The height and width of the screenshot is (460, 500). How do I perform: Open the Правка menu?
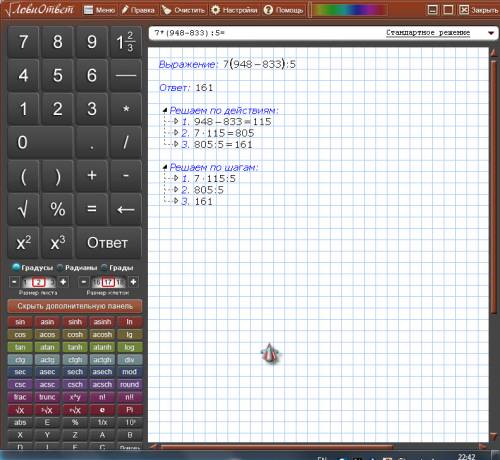point(138,10)
